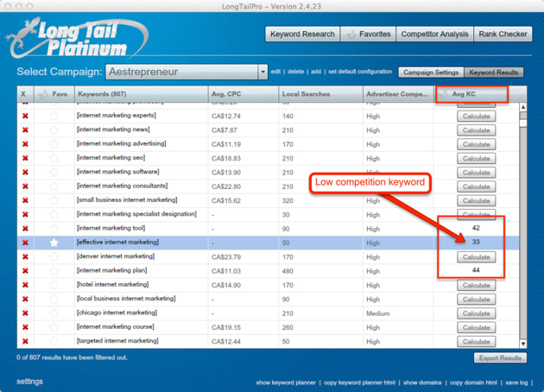544x392 pixels.
Task: Star the internet marketing news keyword
Action: pyautogui.click(x=54, y=130)
